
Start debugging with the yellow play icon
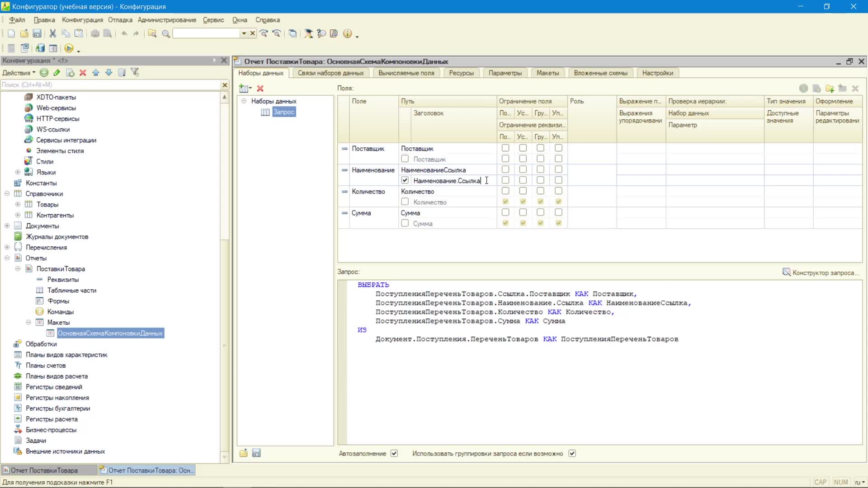tap(69, 48)
